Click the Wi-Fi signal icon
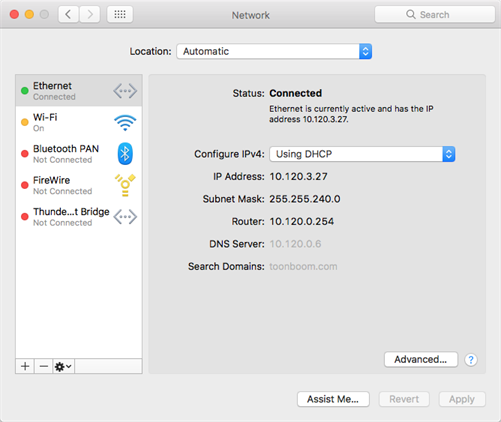The height and width of the screenshot is (422, 501). [x=125, y=123]
